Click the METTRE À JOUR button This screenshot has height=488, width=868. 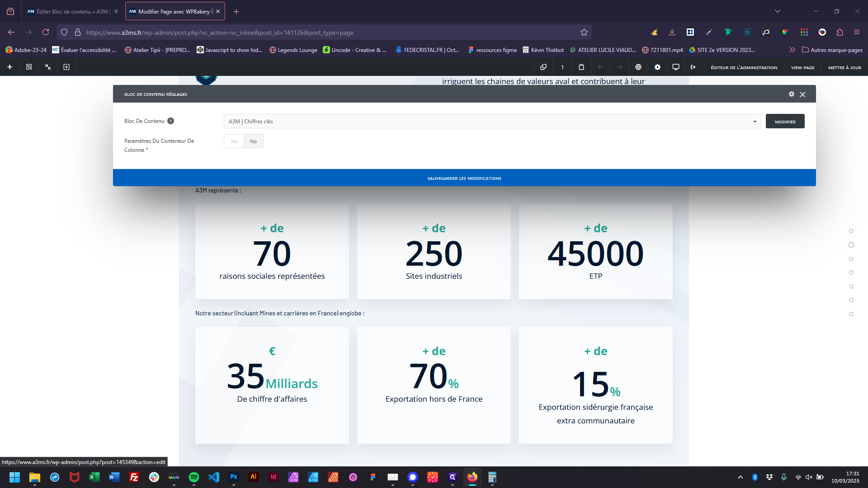pyautogui.click(x=844, y=67)
